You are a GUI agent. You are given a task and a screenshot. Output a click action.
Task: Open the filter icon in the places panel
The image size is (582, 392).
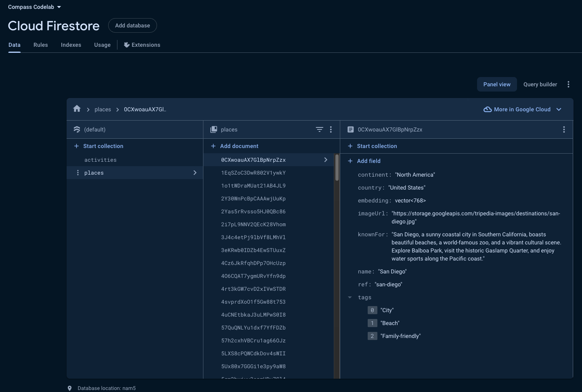(x=319, y=129)
